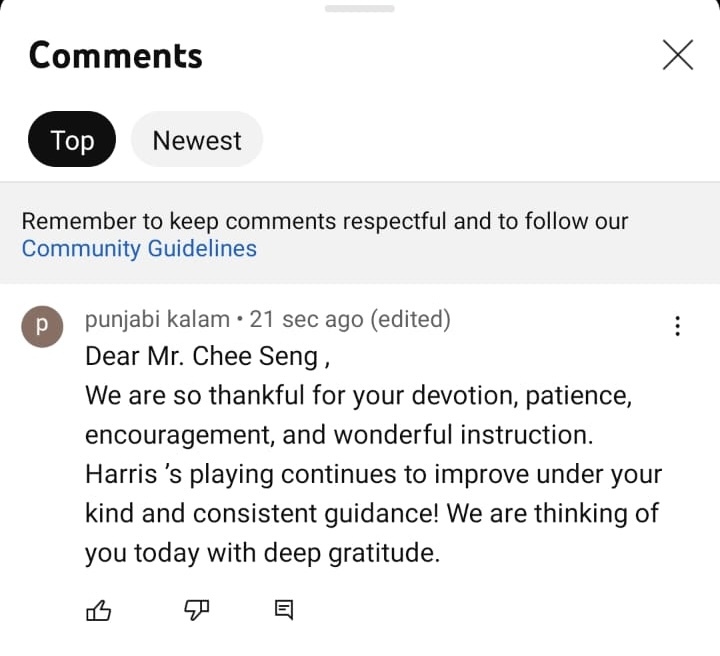Screen dimensions: 720x656
Task: Tap the "you today with deep gratitude" line
Action: point(262,553)
